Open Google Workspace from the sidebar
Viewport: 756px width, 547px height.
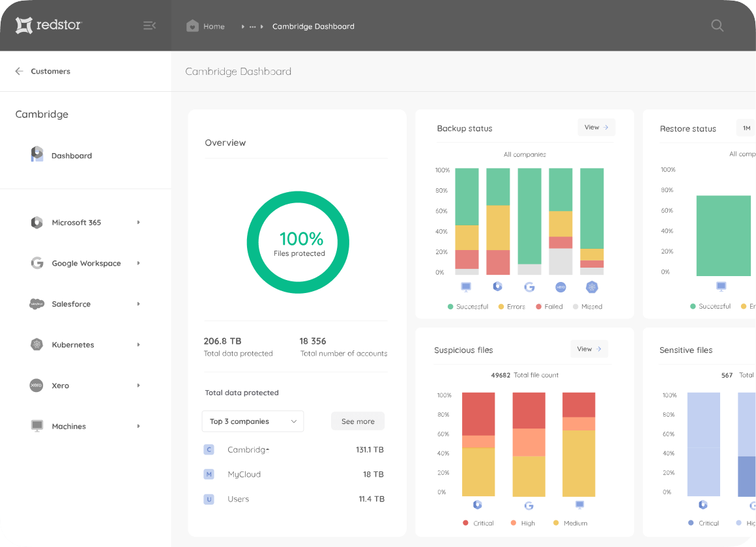tap(86, 263)
